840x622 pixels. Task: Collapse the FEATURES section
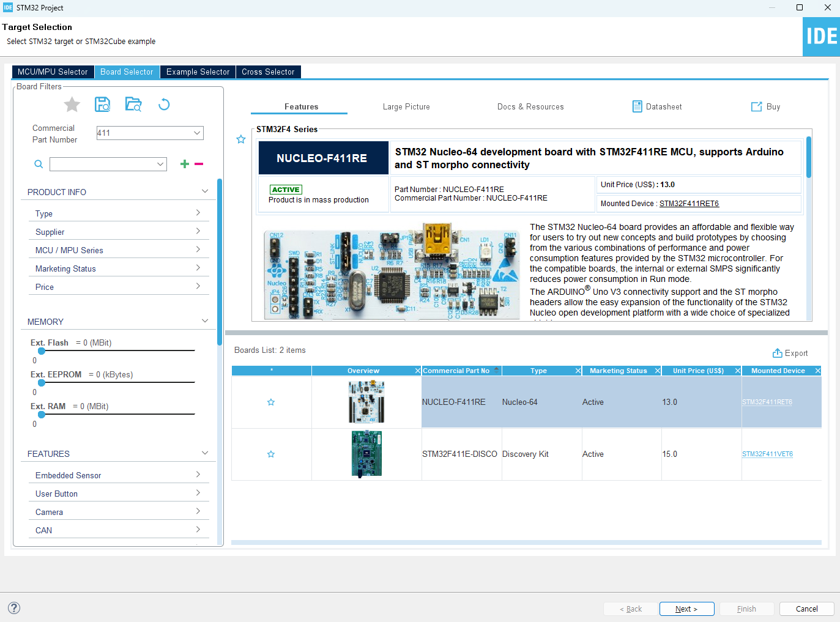click(x=205, y=453)
